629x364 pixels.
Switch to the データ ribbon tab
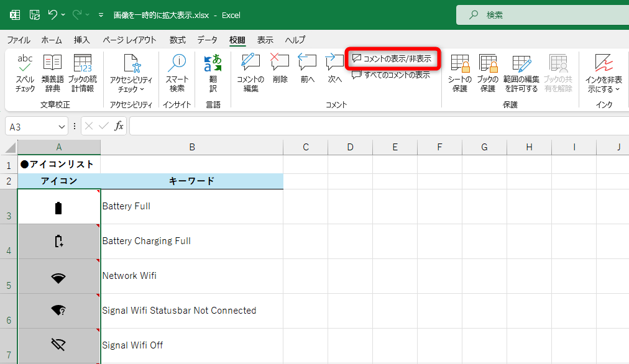(207, 39)
